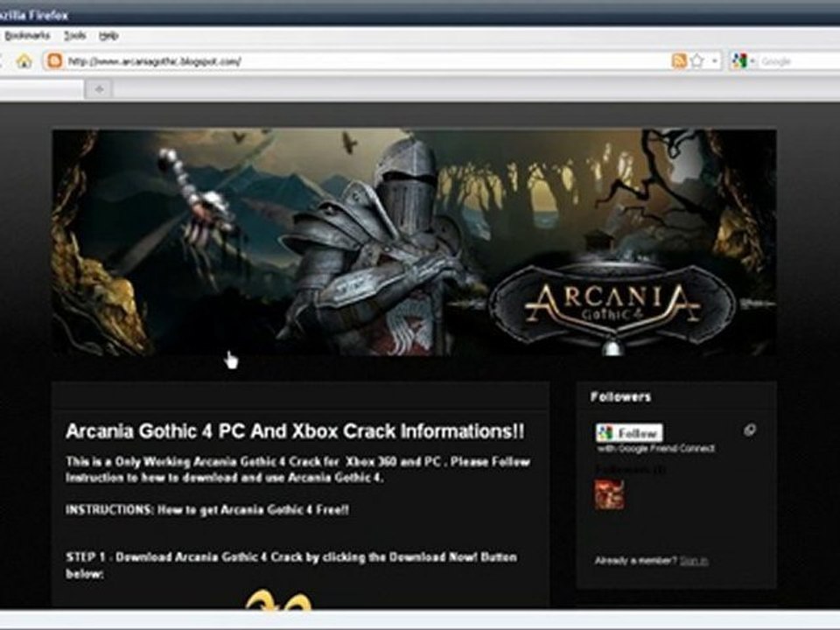The width and height of the screenshot is (840, 630).
Task: Click the Arcania Gothic 4 header banner
Action: 414,242
